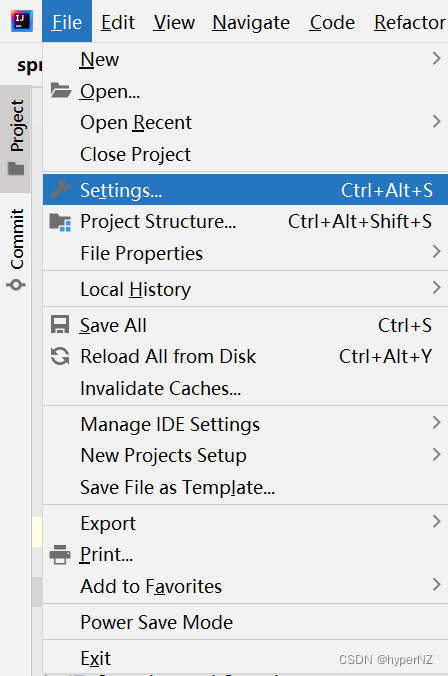Expand the Manage IDE Settings submenu
Screen dimensions: 448x676
pos(245,424)
